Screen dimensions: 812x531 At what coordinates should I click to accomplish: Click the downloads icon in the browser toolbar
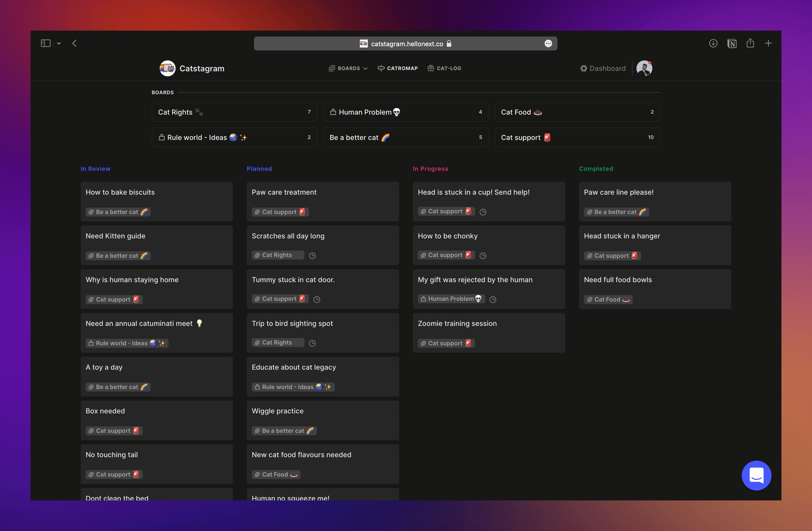click(713, 43)
